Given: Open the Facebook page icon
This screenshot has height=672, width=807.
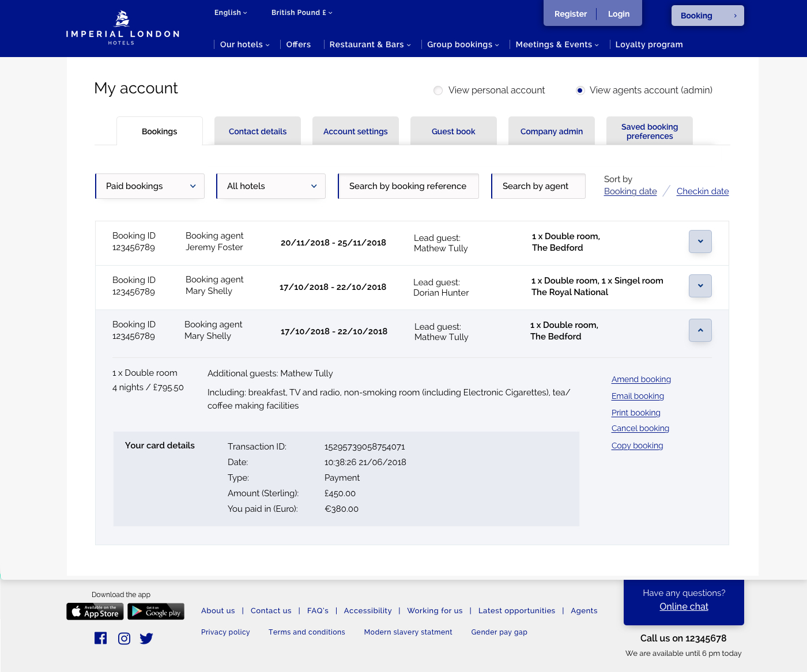Looking at the screenshot, I should 101,638.
